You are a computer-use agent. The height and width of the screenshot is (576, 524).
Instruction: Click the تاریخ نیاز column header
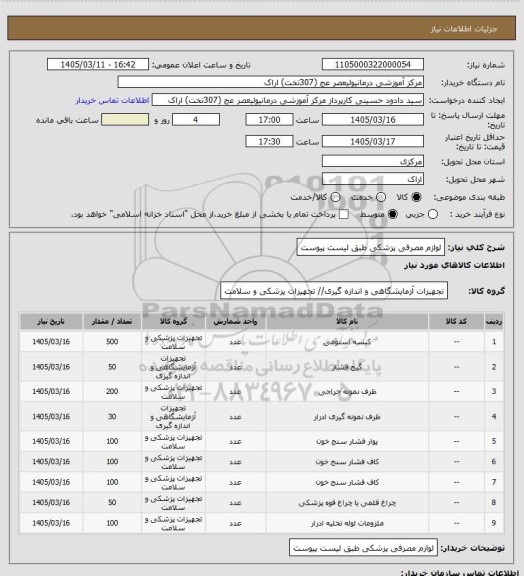51,321
